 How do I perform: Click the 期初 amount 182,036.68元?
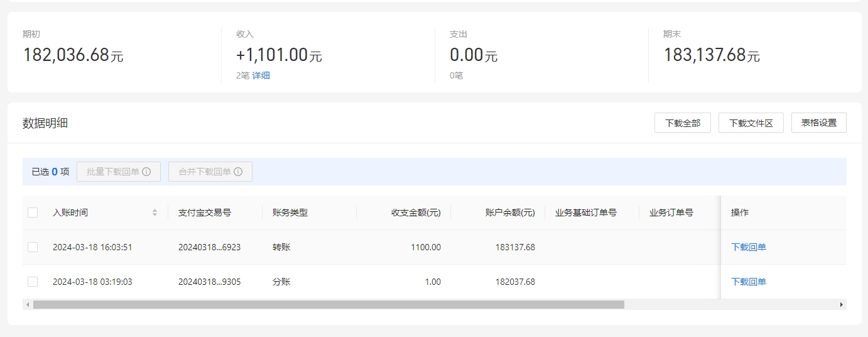click(73, 55)
